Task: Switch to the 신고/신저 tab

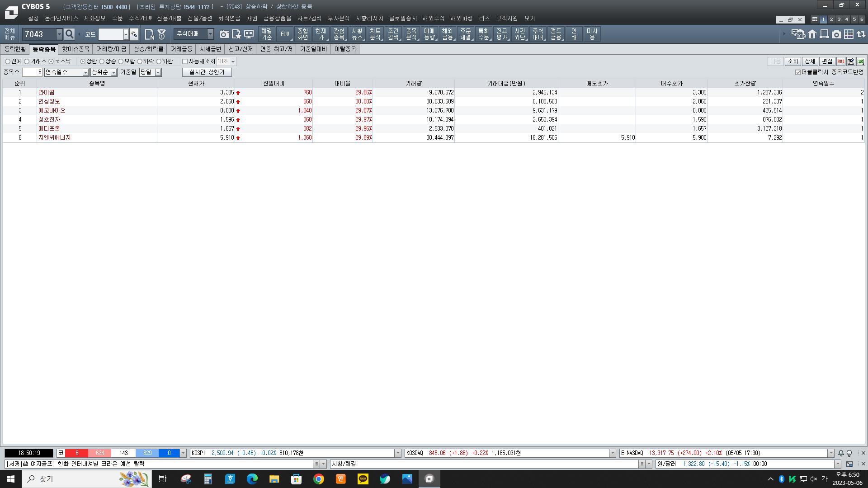Action: tap(241, 49)
